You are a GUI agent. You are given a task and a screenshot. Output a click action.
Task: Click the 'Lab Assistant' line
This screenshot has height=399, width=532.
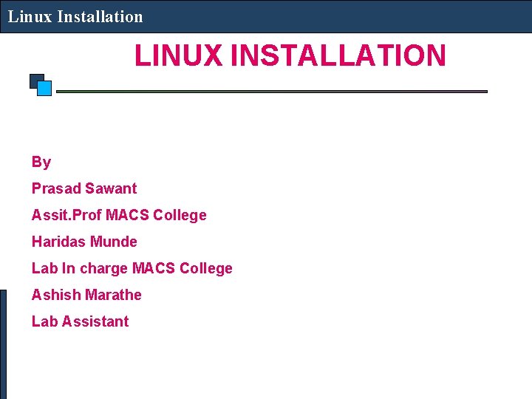click(x=80, y=321)
